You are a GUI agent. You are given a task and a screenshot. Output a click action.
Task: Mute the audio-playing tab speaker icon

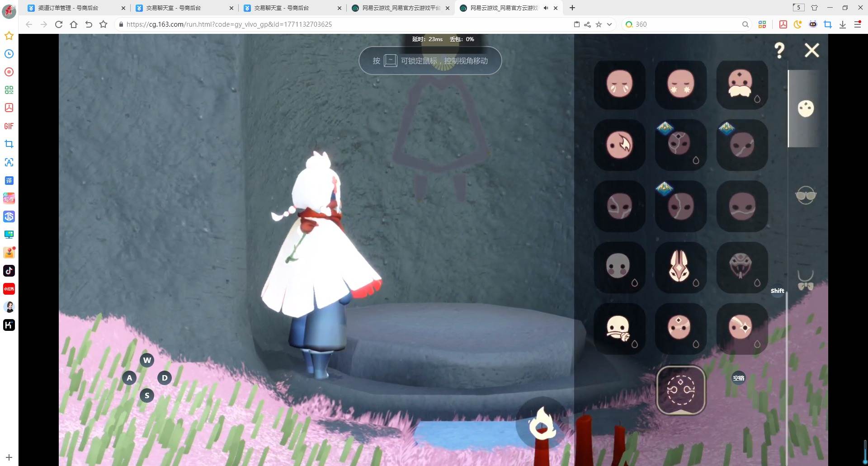pos(546,8)
